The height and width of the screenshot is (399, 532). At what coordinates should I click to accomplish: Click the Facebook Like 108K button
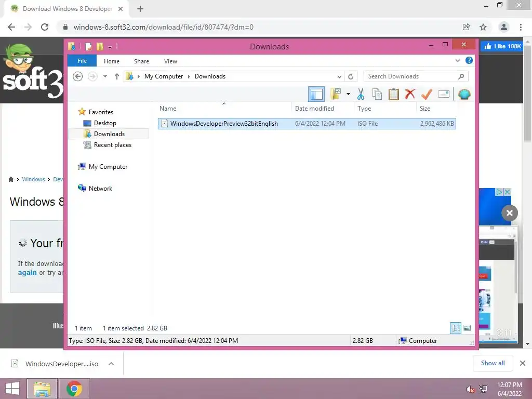point(502,46)
